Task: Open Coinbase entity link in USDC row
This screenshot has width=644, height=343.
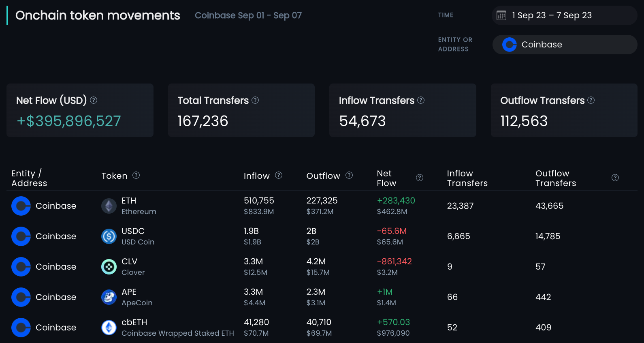Action: pyautogui.click(x=56, y=236)
